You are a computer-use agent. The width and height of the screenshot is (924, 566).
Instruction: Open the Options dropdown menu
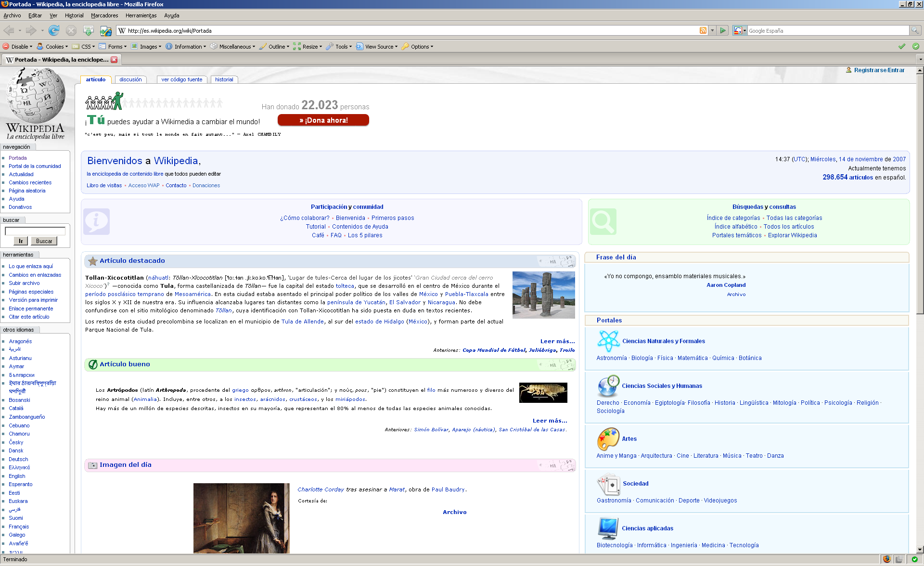[x=417, y=47]
